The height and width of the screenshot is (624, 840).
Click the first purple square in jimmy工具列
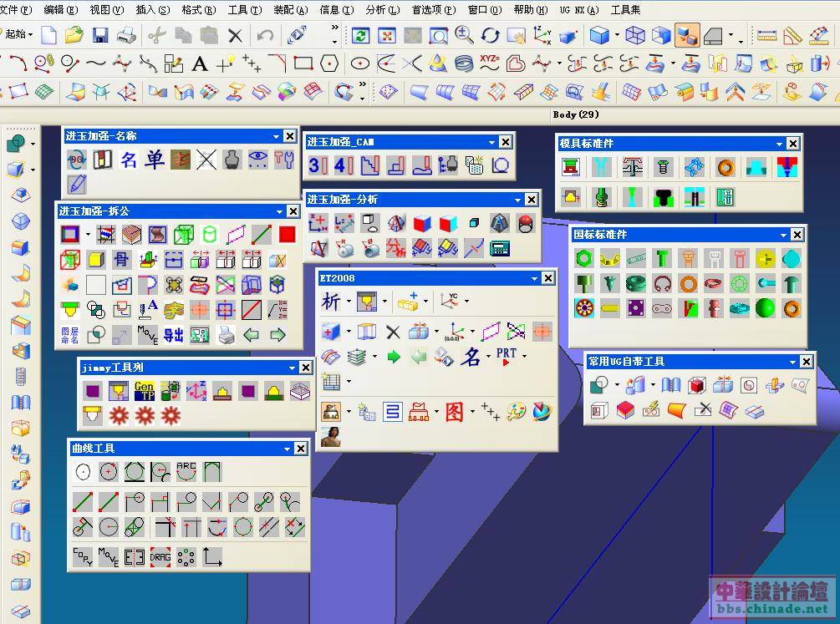point(93,390)
